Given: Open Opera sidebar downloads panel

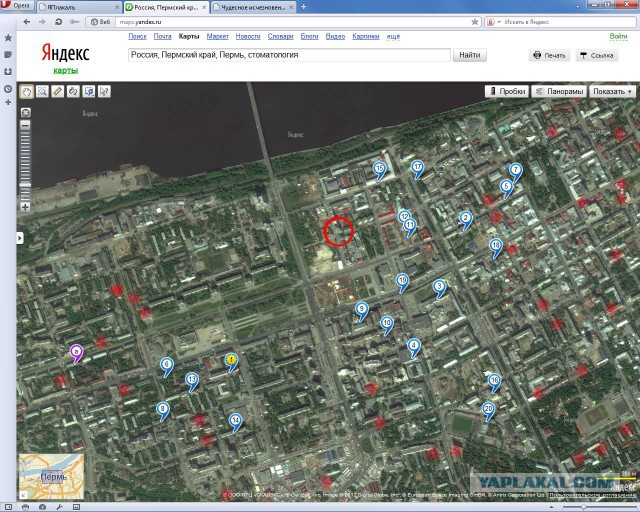Looking at the screenshot, I should click(x=8, y=72).
